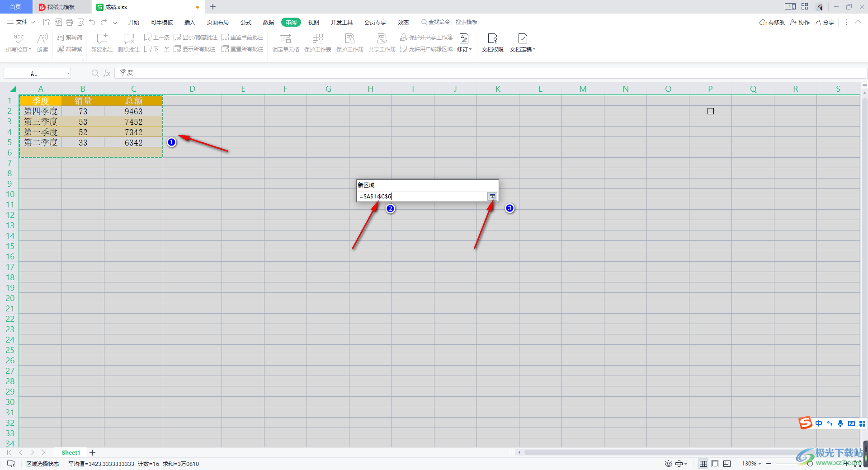Switch to the 数据 ribbon tab
This screenshot has height=470, width=868.
(x=269, y=22)
